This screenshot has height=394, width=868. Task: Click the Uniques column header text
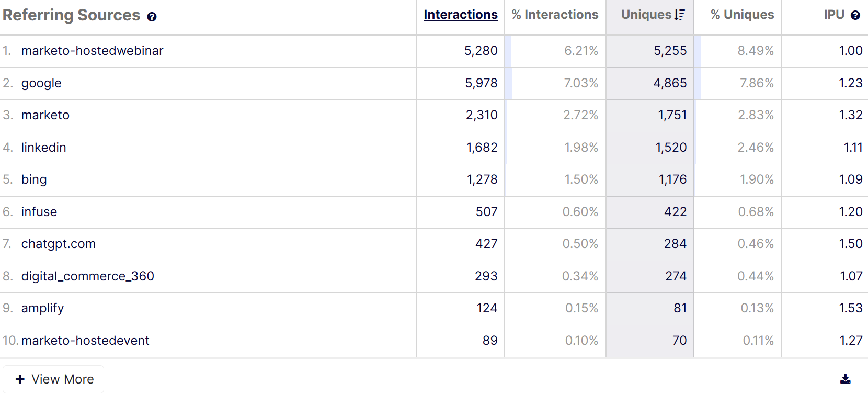(x=646, y=15)
